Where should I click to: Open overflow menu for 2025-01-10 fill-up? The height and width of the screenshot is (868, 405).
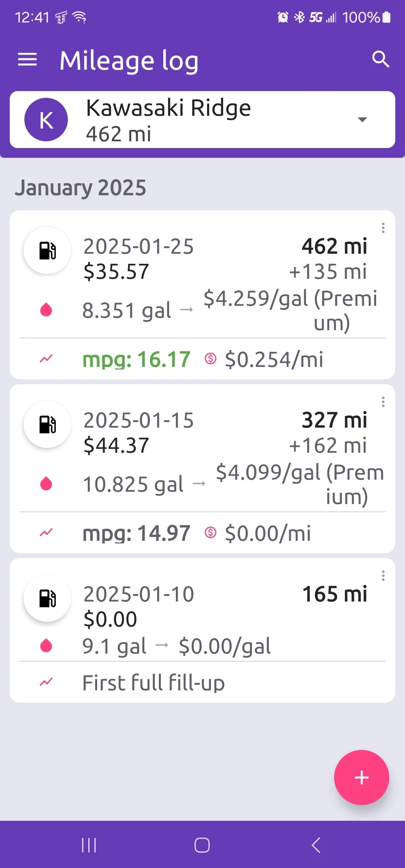pyautogui.click(x=383, y=576)
